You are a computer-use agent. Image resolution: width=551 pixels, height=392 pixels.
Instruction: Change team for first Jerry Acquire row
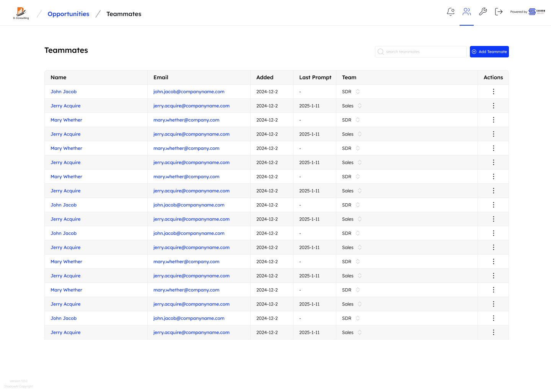click(360, 106)
